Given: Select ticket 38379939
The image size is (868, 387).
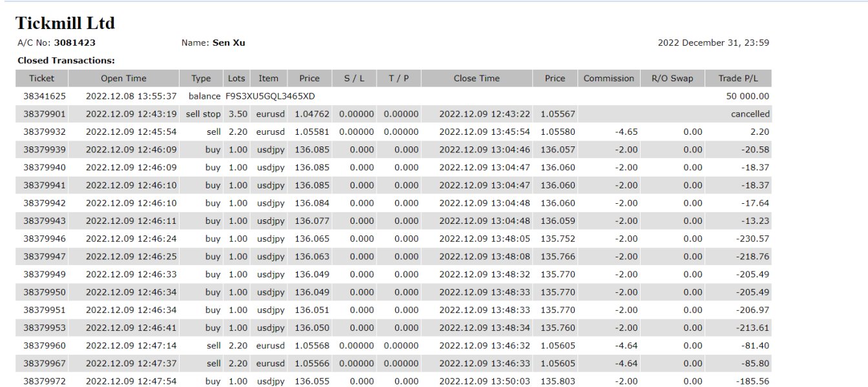Looking at the screenshot, I should [x=44, y=150].
